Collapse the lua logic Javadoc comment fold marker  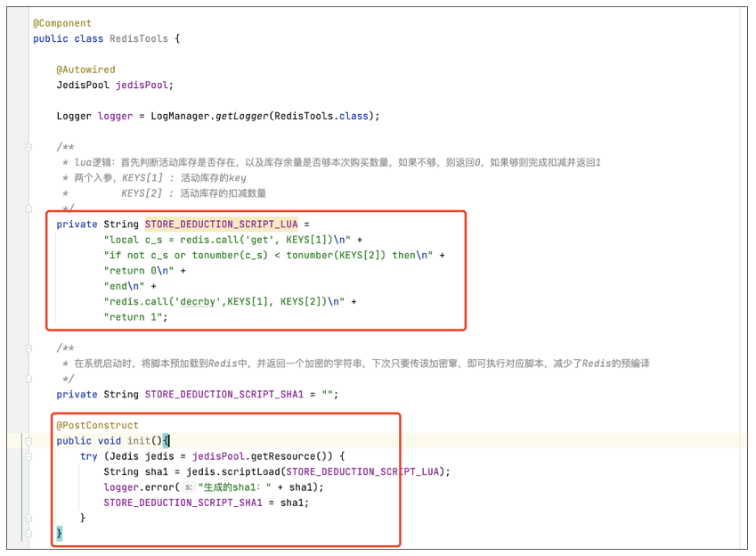pos(28,147)
